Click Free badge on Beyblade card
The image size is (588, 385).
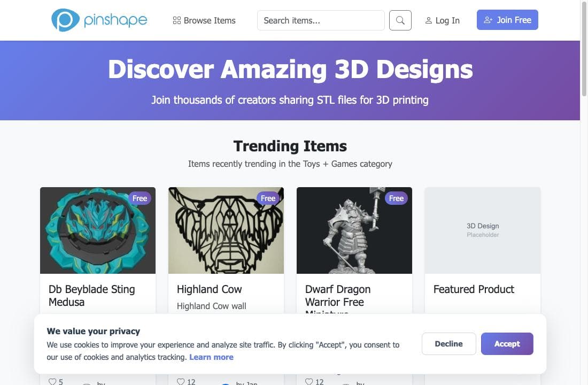140,198
